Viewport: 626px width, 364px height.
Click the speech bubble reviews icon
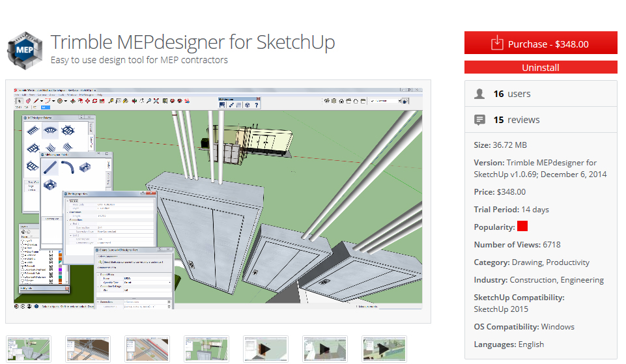(x=479, y=120)
